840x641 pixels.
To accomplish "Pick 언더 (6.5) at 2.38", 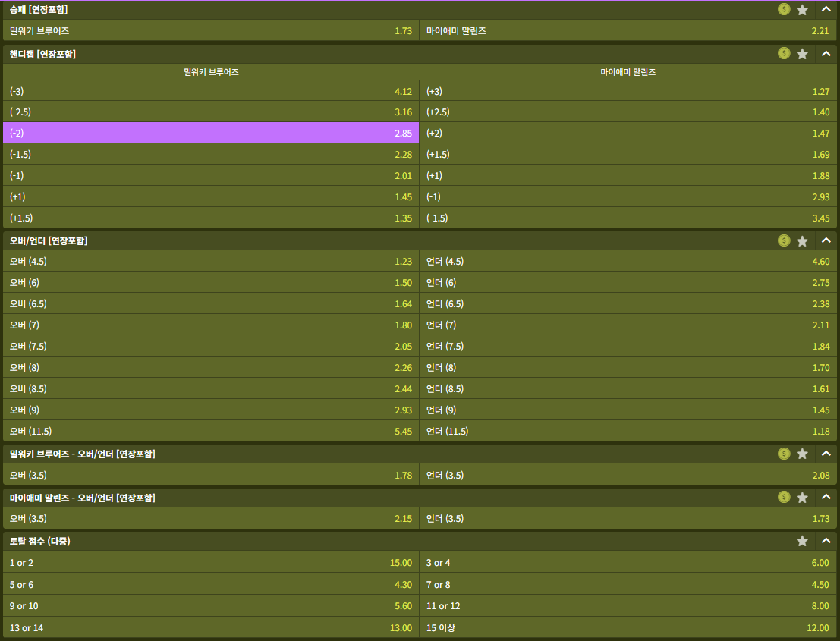I will click(628, 303).
